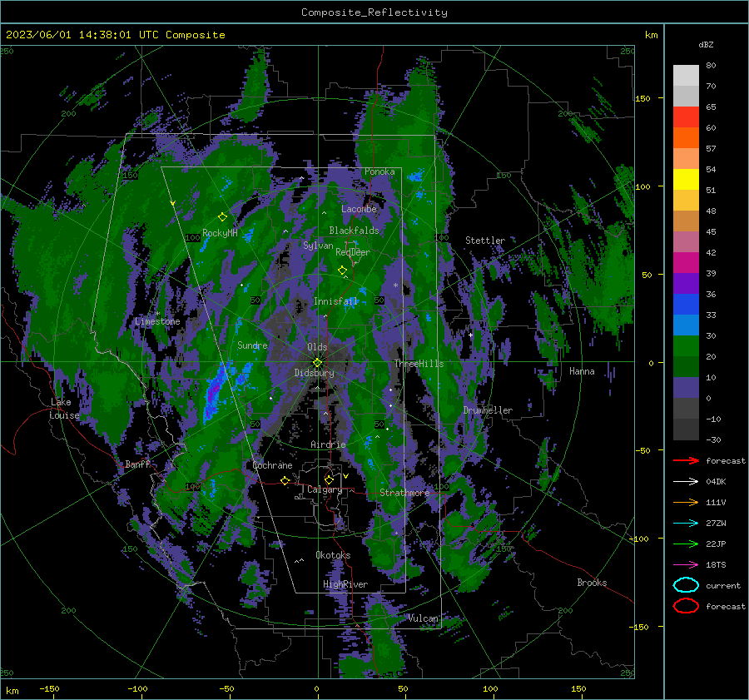Click the Didsbury town label
The image size is (749, 700).
(x=314, y=373)
